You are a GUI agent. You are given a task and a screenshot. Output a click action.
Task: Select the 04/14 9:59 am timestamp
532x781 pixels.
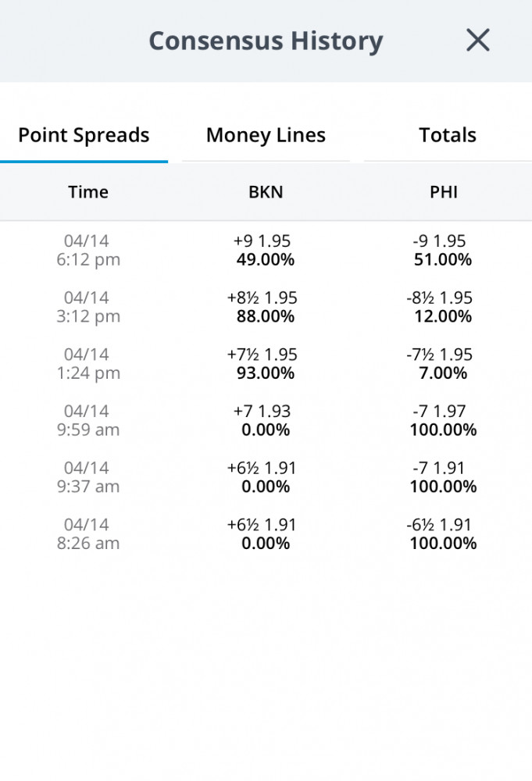tap(88, 420)
